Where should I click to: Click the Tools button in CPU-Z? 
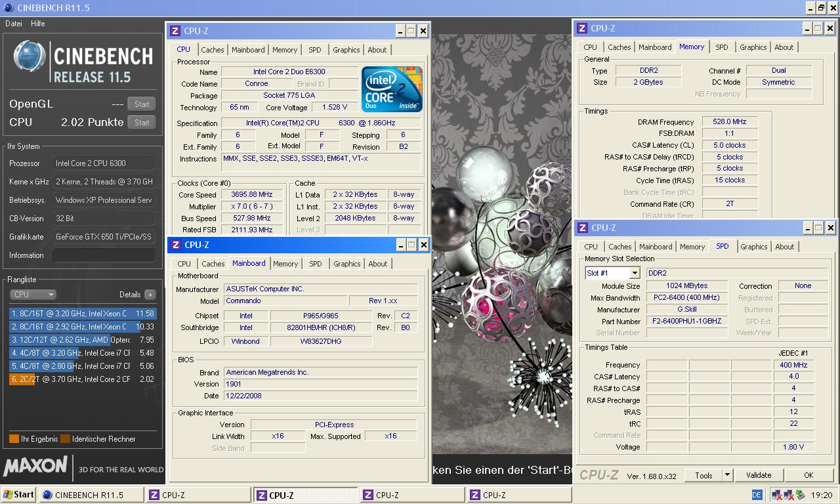click(703, 475)
